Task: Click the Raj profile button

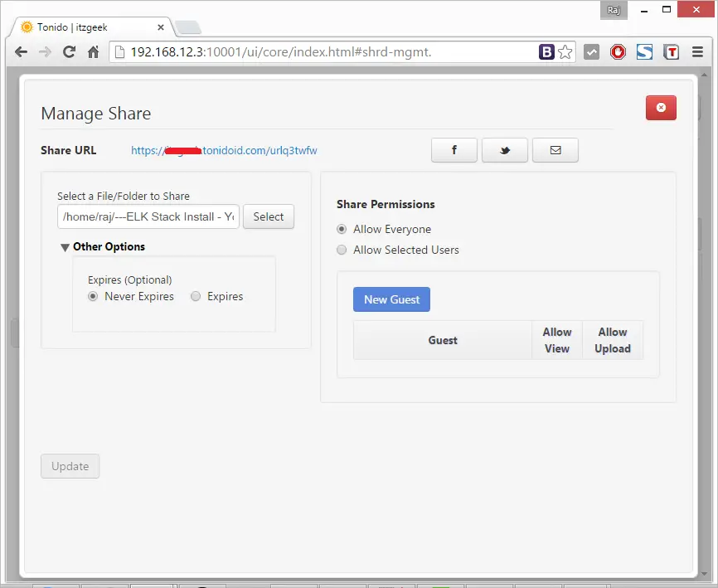Action: click(x=614, y=10)
